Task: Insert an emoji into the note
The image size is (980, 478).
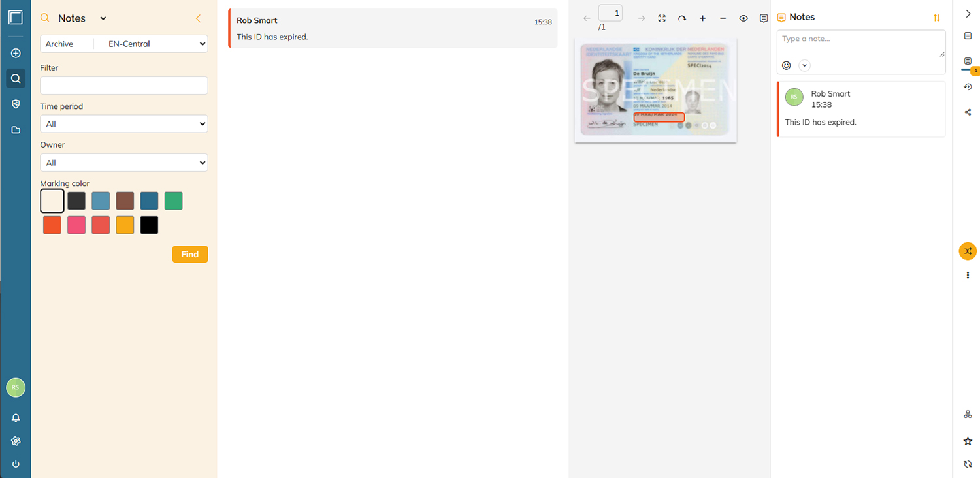Action: (x=787, y=65)
